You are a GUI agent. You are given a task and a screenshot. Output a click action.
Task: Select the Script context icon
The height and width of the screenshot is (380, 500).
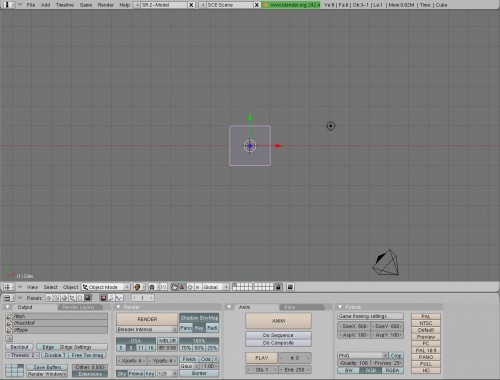click(57, 298)
